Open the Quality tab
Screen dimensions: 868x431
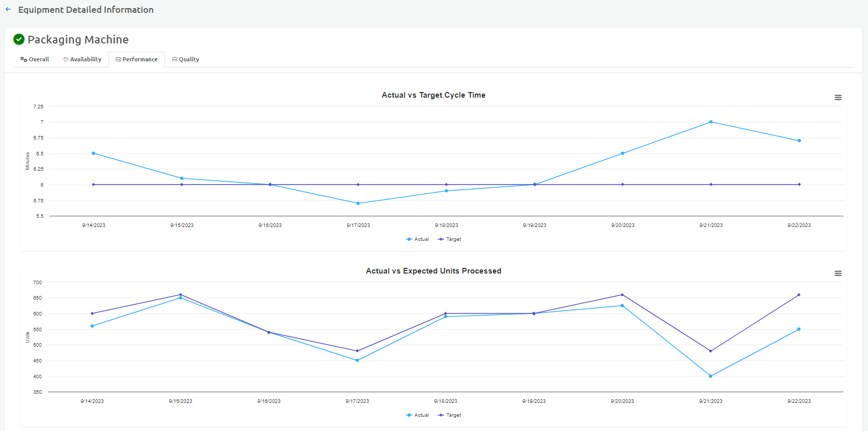point(186,59)
